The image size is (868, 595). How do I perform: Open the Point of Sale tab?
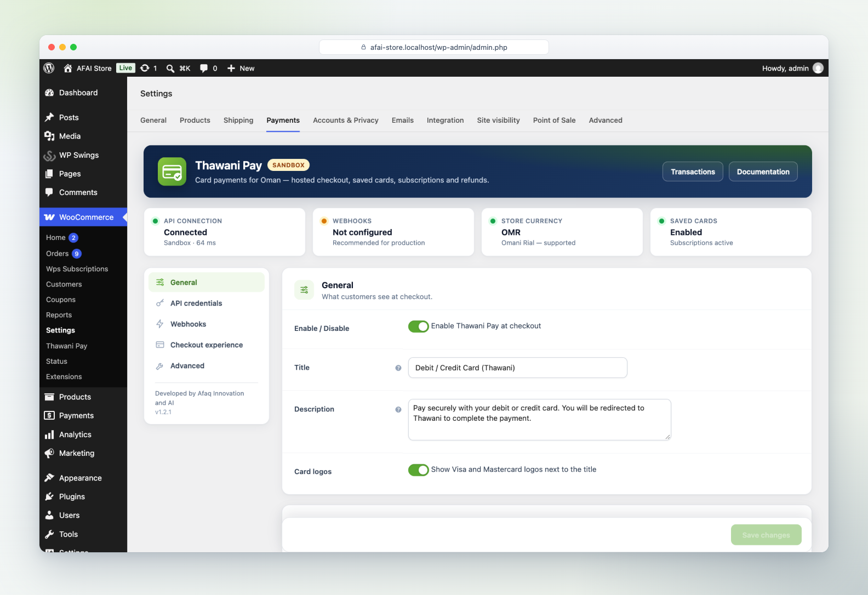pos(554,120)
